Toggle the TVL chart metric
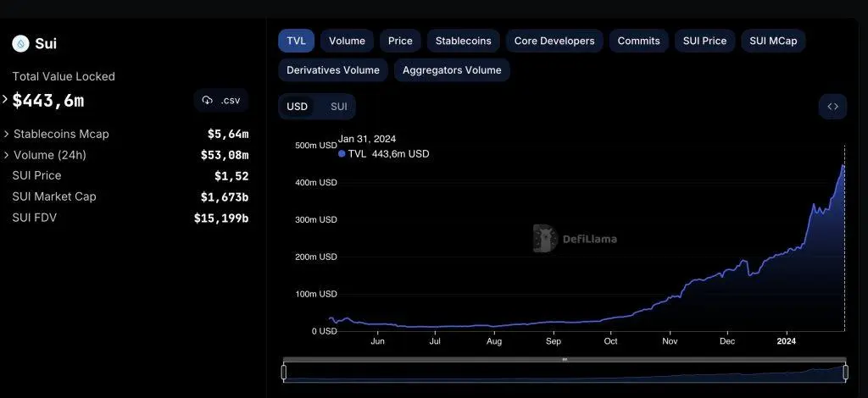Screen dimensions: 868x398 296,41
